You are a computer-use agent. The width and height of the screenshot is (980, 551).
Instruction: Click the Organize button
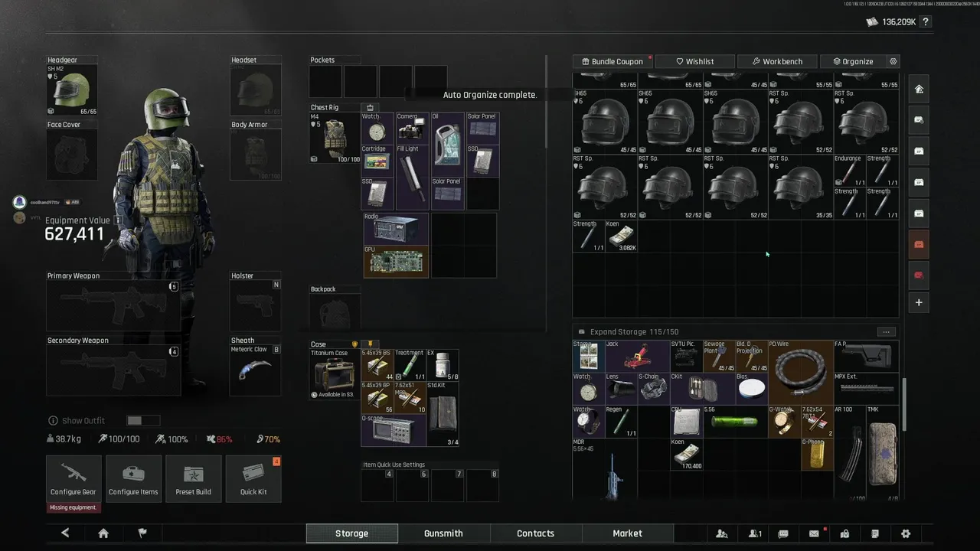click(852, 61)
